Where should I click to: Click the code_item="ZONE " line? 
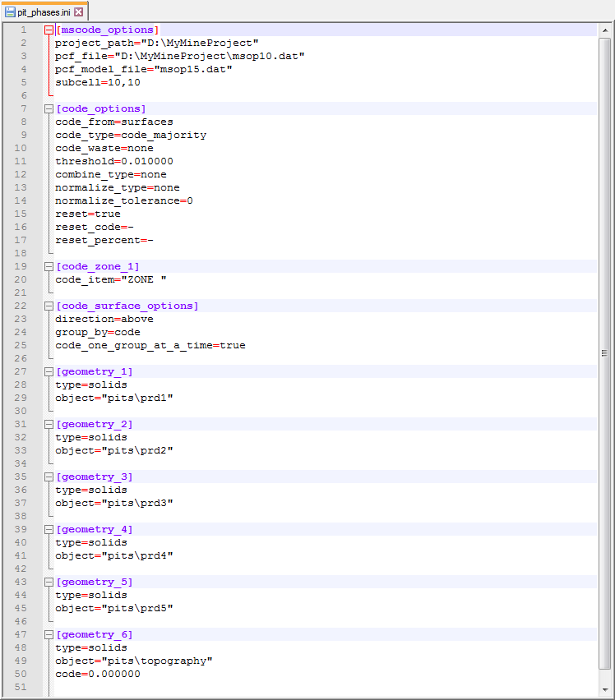tap(111, 279)
